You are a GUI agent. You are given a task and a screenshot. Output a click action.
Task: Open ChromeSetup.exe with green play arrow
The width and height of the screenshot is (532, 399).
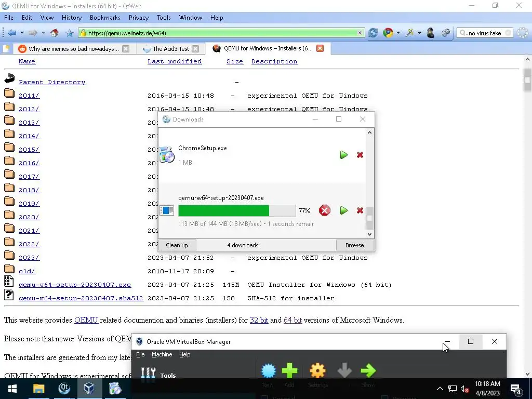pos(344,155)
